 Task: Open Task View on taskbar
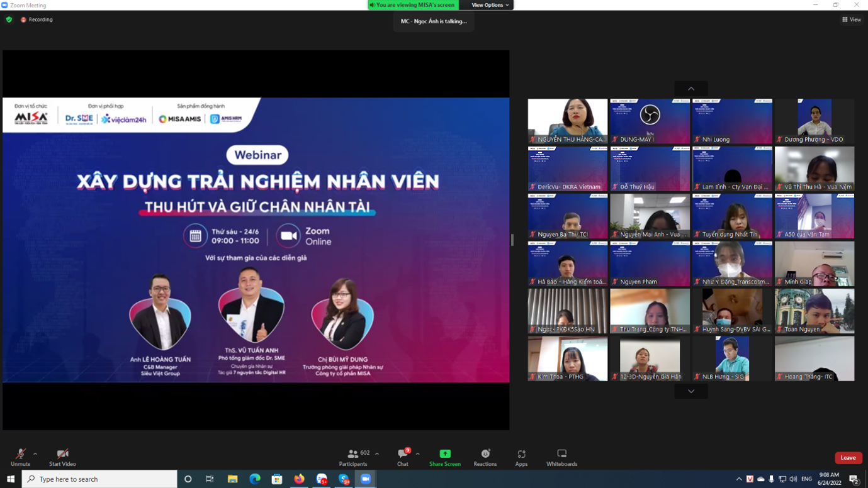tap(210, 479)
